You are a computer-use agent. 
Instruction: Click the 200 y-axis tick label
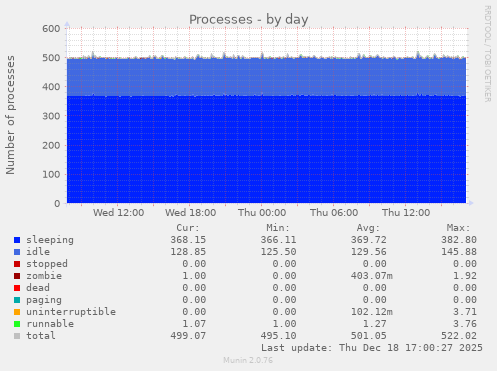pos(51,145)
